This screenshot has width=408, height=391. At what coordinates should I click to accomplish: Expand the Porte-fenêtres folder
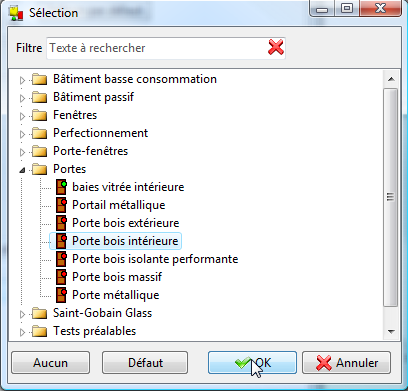[22, 152]
